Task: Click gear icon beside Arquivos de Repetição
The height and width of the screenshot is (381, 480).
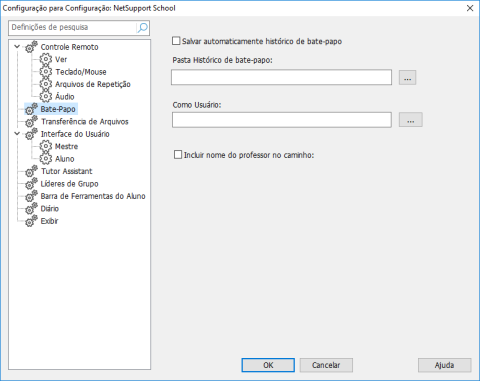Action: pyautogui.click(x=46, y=84)
